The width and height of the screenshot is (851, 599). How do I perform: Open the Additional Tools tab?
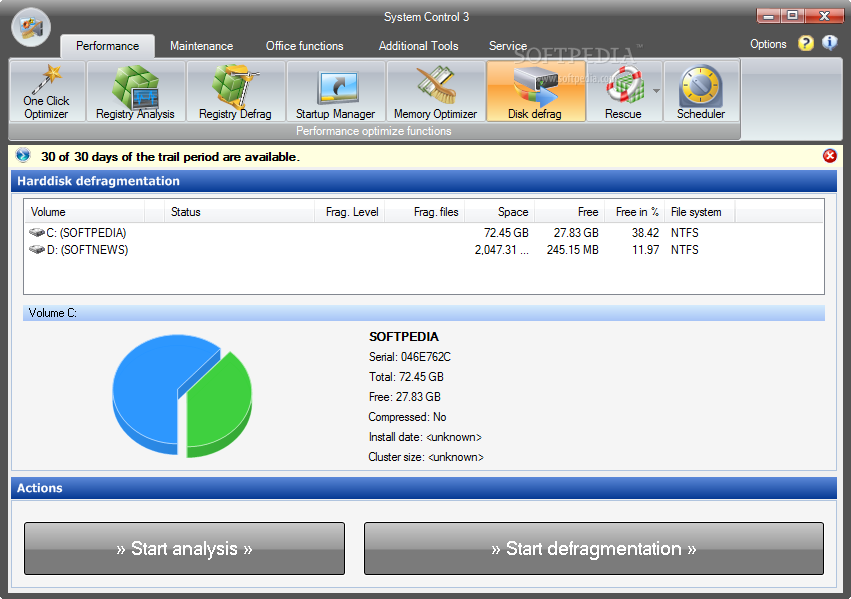(x=418, y=46)
